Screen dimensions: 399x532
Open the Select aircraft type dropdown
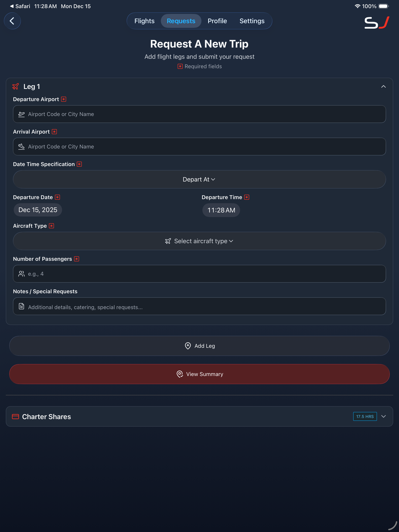click(199, 241)
